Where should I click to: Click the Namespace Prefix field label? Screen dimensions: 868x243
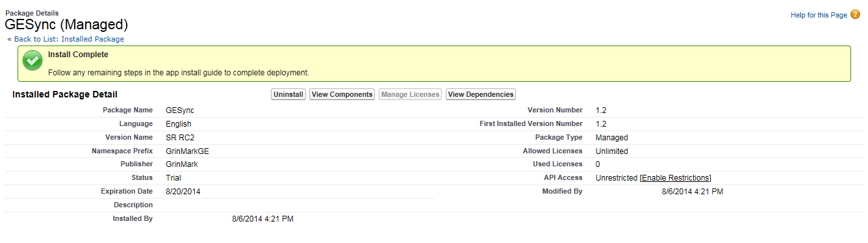tap(122, 151)
